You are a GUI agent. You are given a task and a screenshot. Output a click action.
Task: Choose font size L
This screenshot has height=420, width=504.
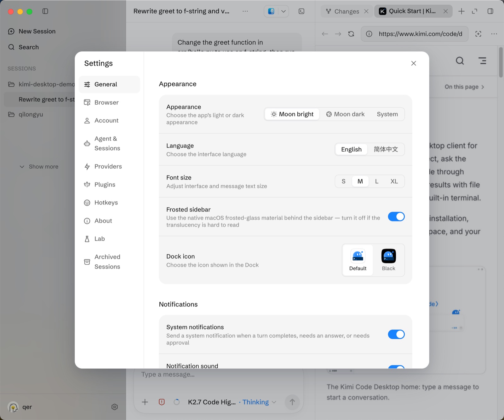376,181
